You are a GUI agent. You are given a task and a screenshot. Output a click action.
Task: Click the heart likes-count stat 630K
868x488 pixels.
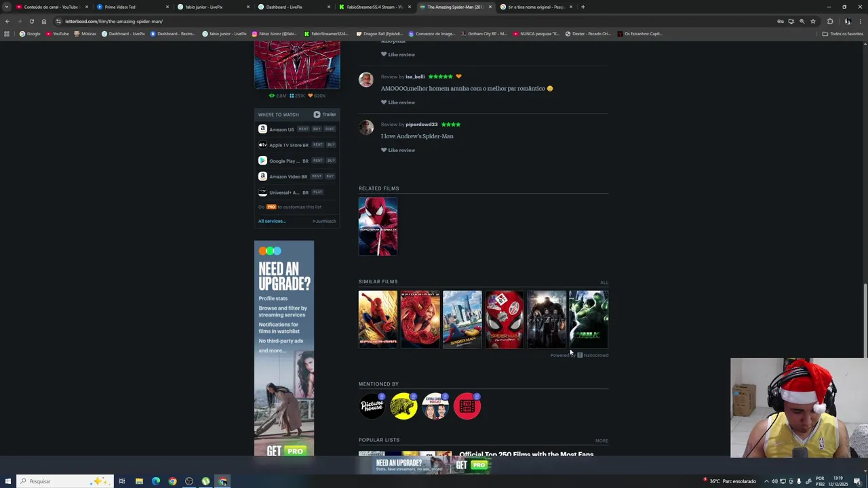pyautogui.click(x=317, y=96)
